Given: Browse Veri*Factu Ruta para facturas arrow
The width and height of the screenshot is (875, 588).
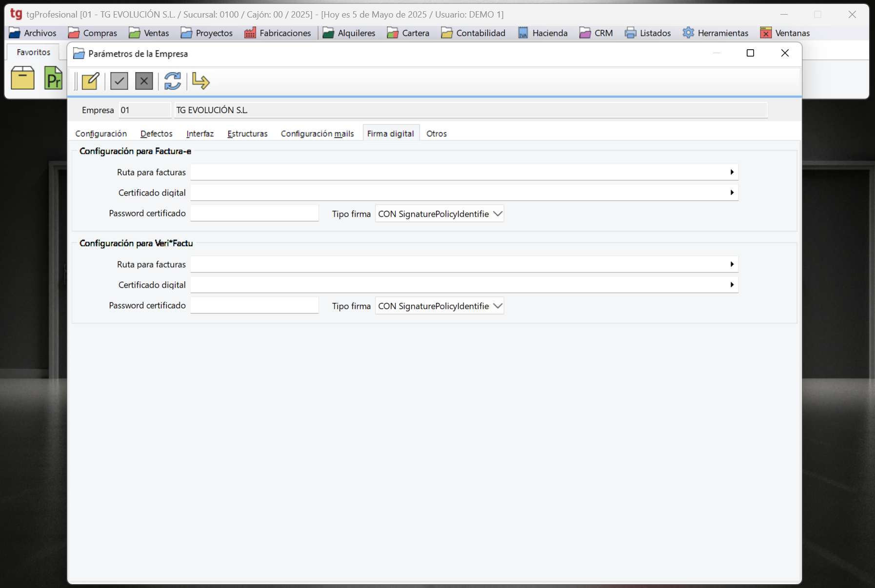Looking at the screenshot, I should [x=732, y=264].
